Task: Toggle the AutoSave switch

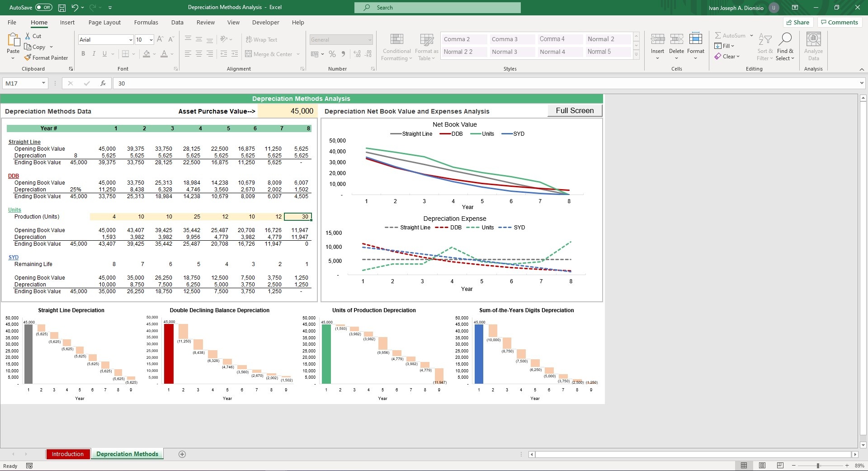Action: [44, 8]
